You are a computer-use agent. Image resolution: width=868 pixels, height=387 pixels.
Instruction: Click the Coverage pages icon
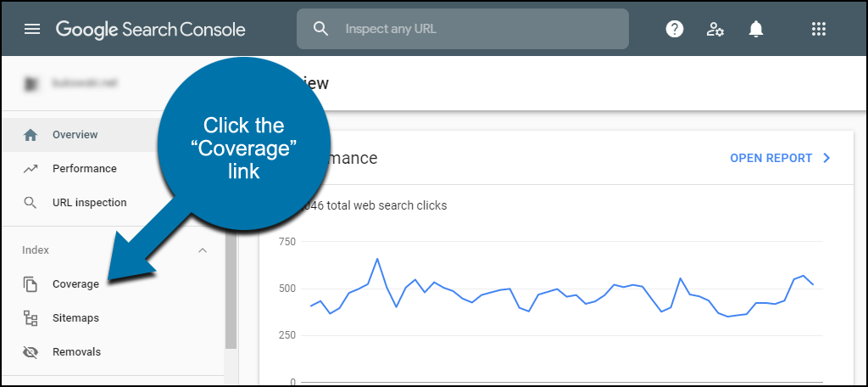coord(31,283)
